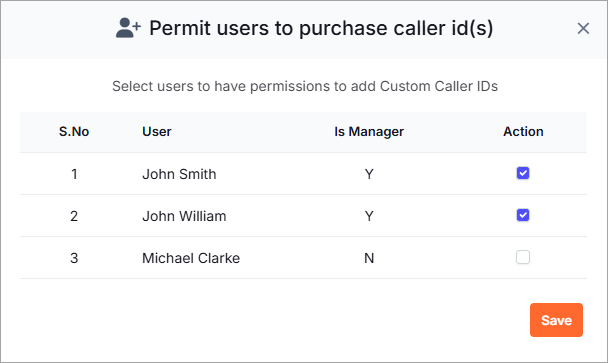The image size is (608, 363).
Task: Click the dialog title text
Action: coord(321,28)
